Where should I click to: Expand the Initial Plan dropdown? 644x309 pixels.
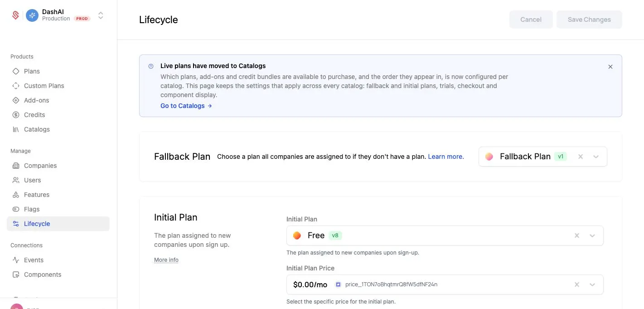592,235
